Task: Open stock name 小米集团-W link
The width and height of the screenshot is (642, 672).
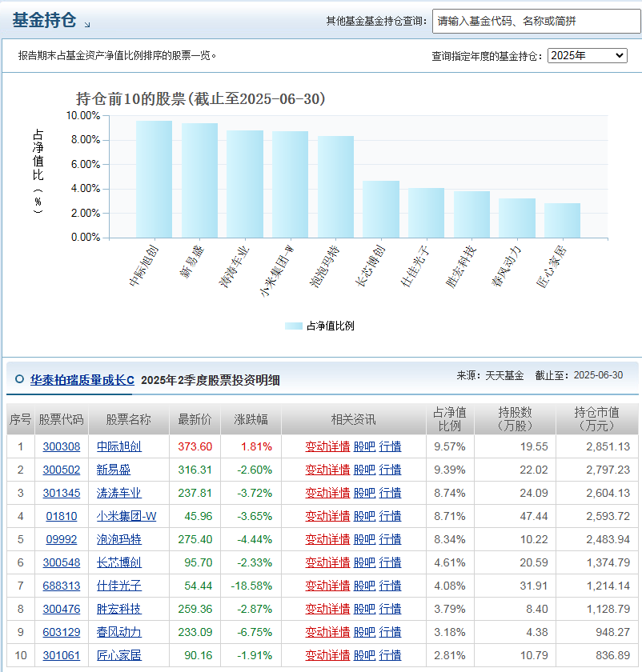Action: 126,516
